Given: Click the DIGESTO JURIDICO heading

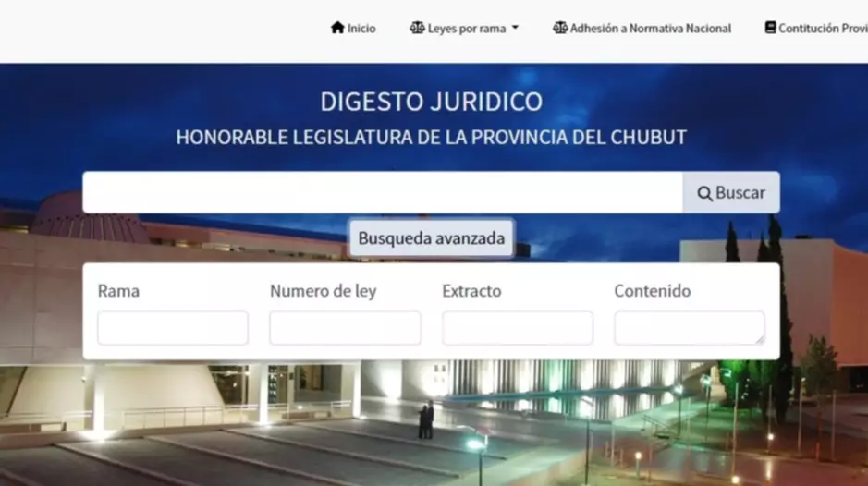Looking at the screenshot, I should coord(432,102).
